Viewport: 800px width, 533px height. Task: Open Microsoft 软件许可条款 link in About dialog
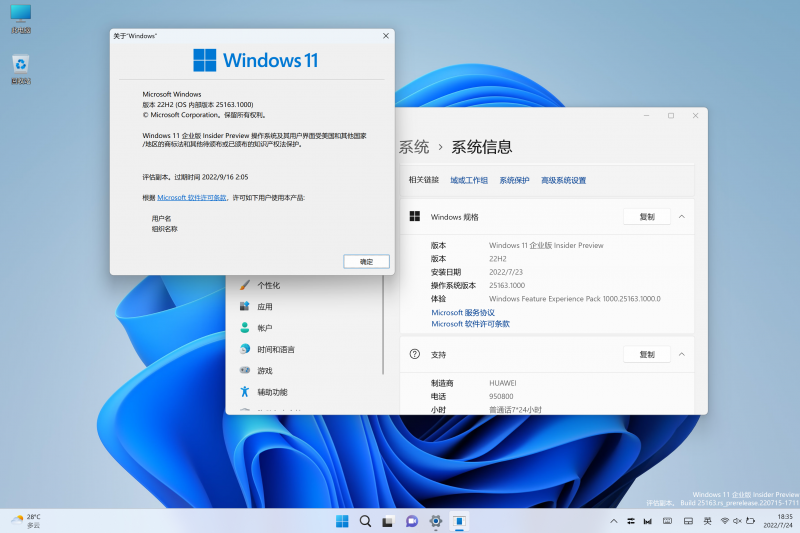click(192, 197)
